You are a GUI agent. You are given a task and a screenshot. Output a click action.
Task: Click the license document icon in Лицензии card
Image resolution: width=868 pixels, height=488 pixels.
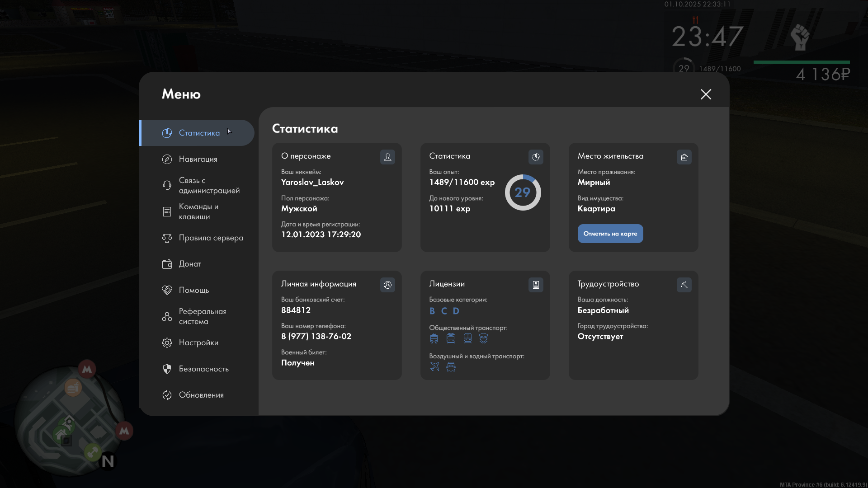[x=536, y=285]
